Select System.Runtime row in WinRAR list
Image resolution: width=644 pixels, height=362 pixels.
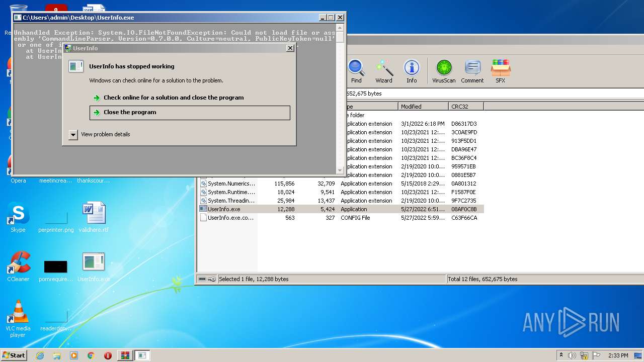[x=341, y=192]
